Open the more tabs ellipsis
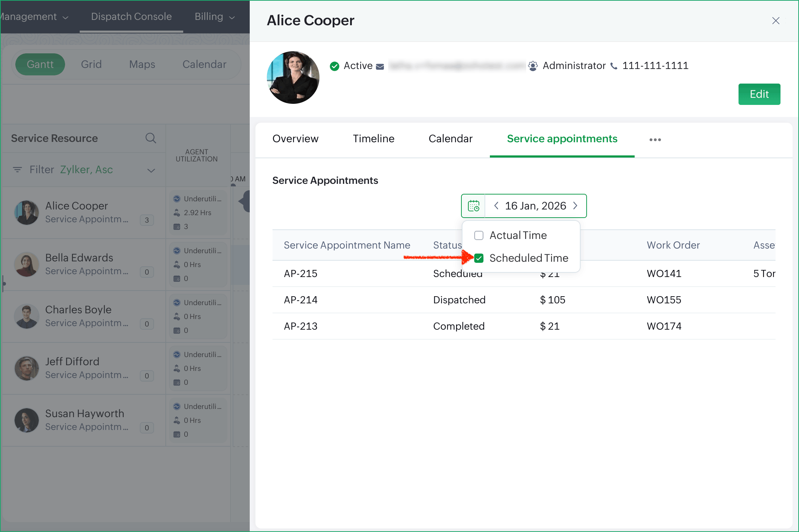Screen dimensions: 799x532 click(x=655, y=140)
